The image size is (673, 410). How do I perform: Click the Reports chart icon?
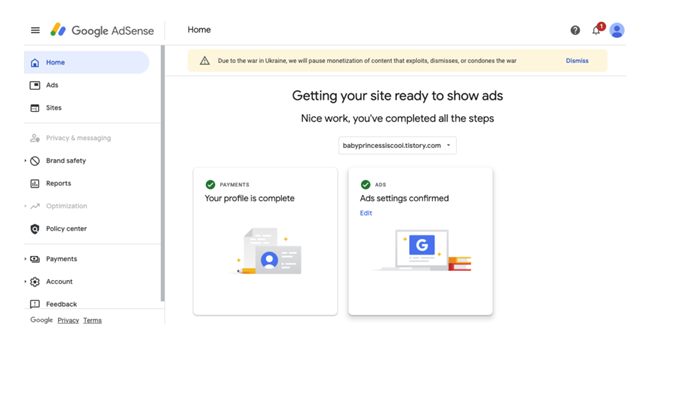point(35,183)
